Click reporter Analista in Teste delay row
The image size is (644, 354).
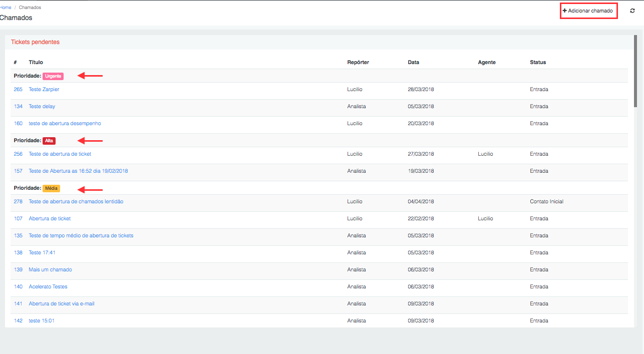(x=357, y=106)
